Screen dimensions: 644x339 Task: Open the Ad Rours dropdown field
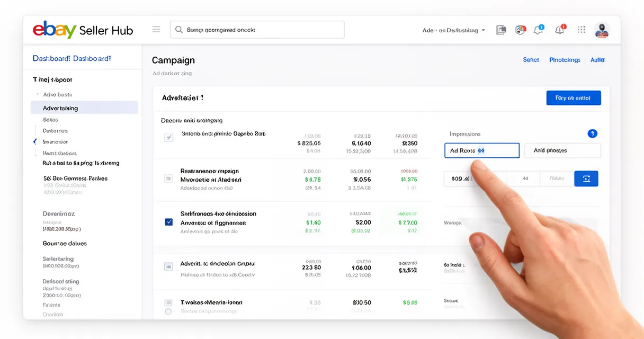click(481, 150)
